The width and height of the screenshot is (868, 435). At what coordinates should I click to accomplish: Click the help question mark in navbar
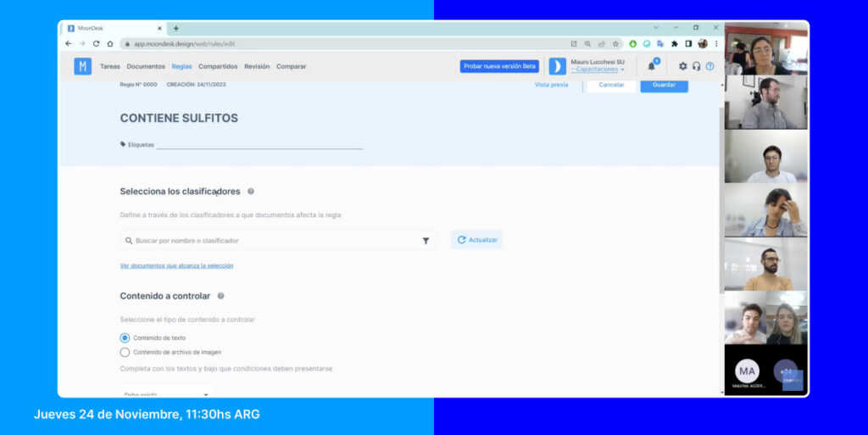point(709,66)
